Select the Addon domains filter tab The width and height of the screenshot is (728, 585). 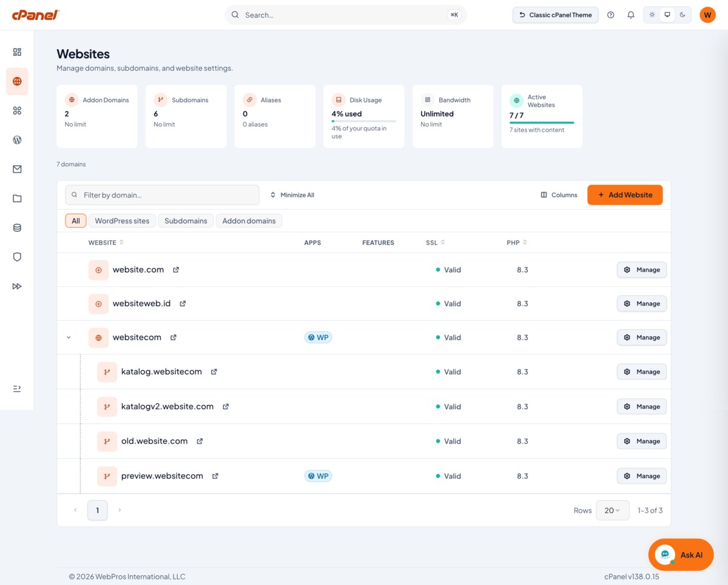click(249, 221)
